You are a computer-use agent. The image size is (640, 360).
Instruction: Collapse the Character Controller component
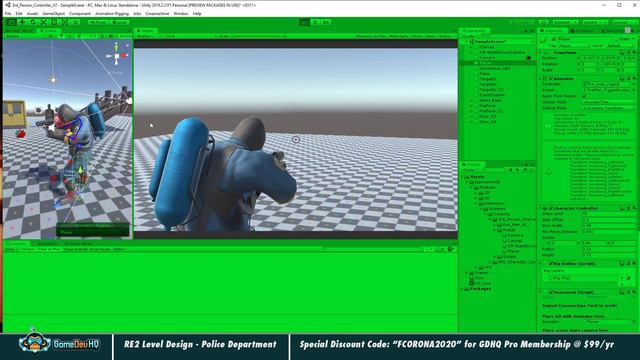tap(541, 208)
